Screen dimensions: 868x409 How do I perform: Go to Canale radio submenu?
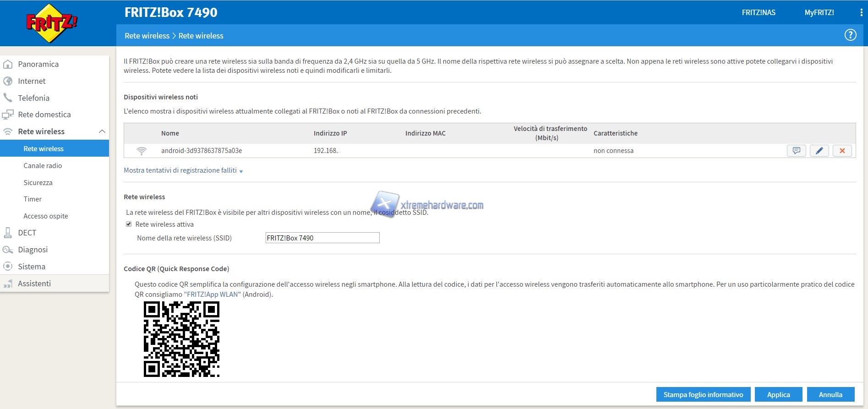43,166
